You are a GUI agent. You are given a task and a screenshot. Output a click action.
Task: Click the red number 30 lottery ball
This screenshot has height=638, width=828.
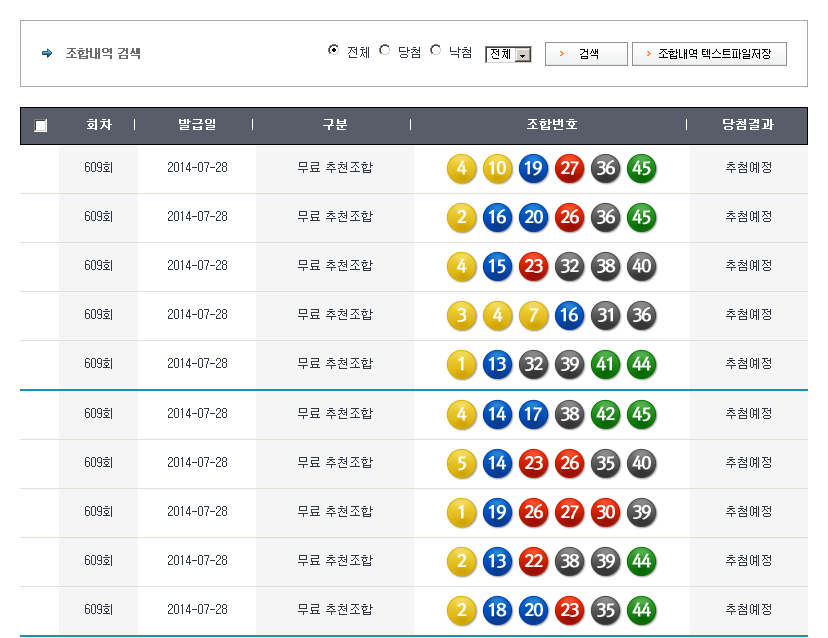[606, 512]
